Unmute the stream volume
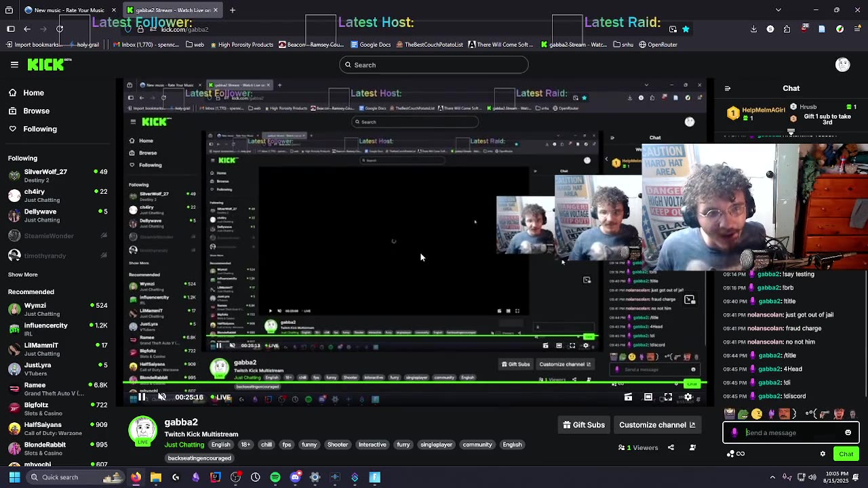868x488 pixels. (x=161, y=397)
